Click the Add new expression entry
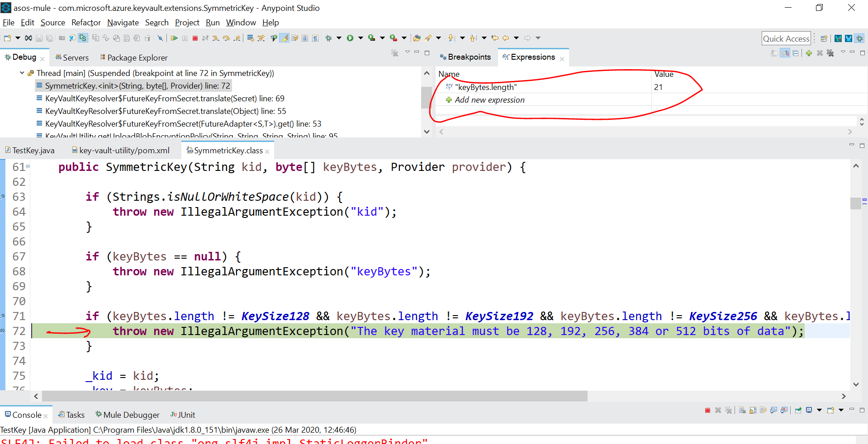 [490, 100]
